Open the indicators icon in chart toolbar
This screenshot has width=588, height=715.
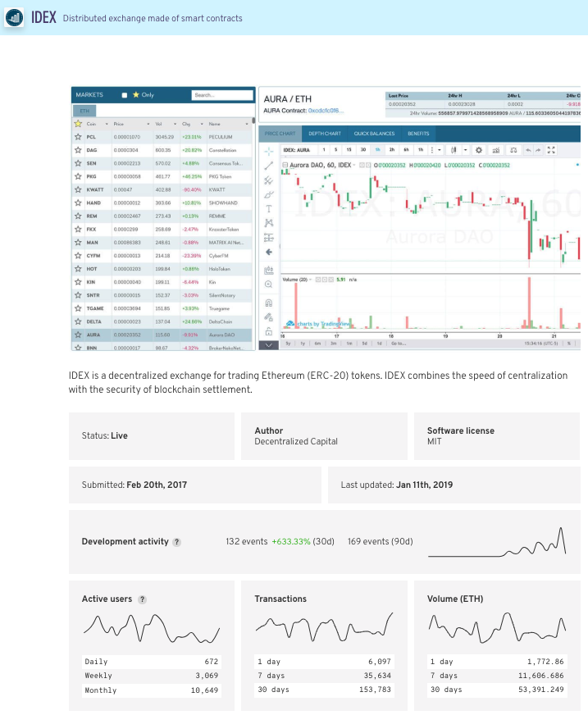pyautogui.click(x=496, y=149)
